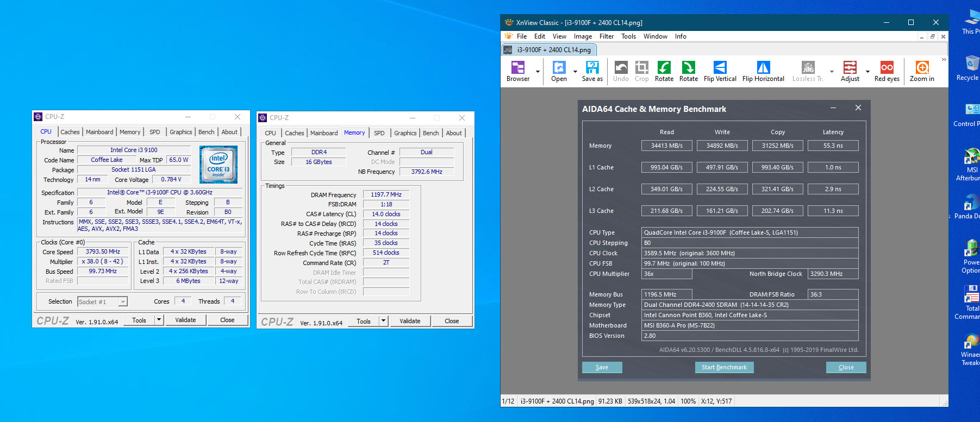Open the Recycle Bin desktop icon
Viewport: 980px width, 422px height.
pos(970,68)
